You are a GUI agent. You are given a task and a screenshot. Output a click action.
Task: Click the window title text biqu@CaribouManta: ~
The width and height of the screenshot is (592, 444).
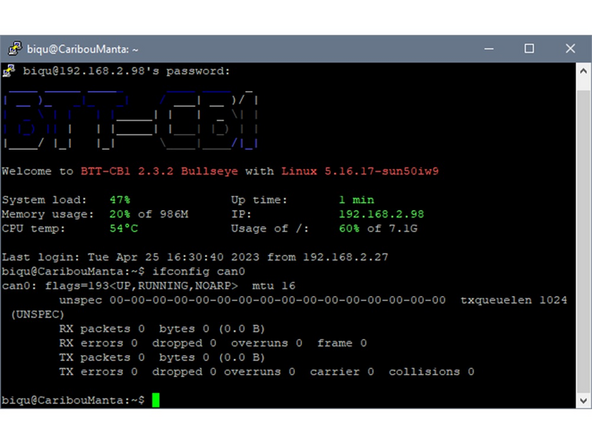[83, 49]
